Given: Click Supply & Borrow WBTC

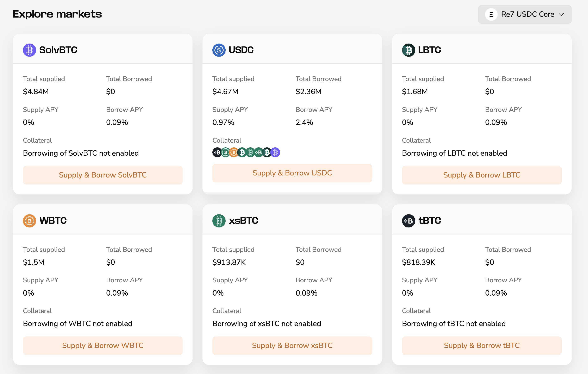Looking at the screenshot, I should coord(102,346).
